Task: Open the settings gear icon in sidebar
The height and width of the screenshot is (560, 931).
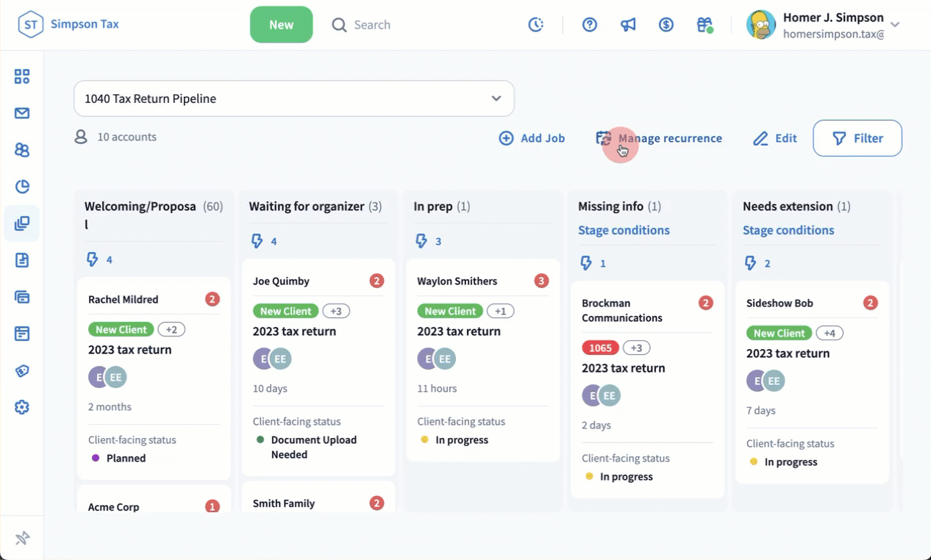Action: 22,407
